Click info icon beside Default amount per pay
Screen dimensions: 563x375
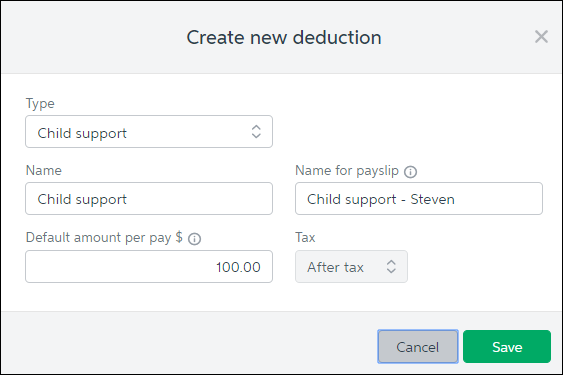[195, 239]
